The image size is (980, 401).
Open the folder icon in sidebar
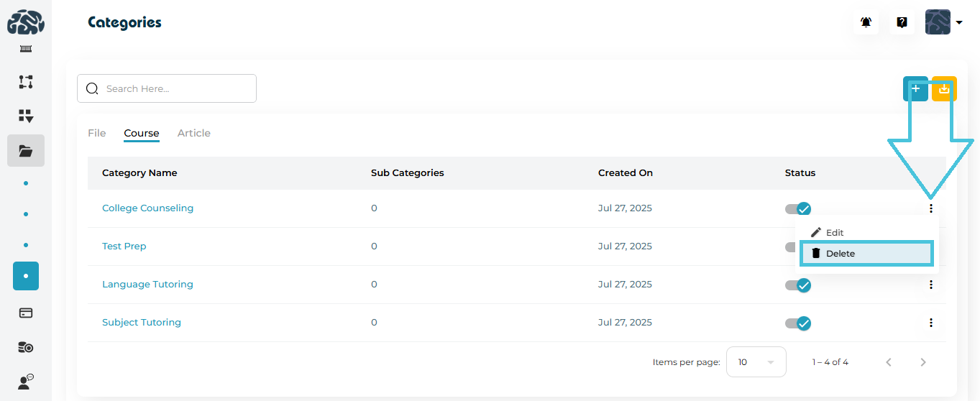coord(26,151)
